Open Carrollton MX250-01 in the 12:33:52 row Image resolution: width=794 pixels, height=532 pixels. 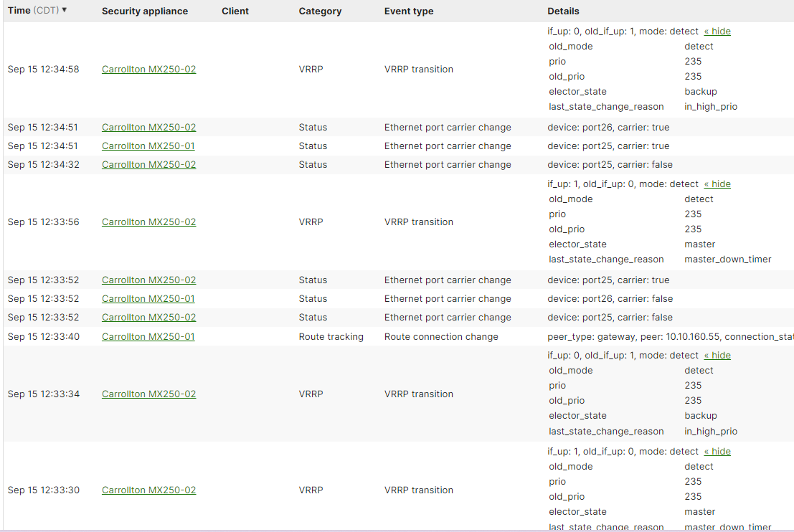pos(148,298)
